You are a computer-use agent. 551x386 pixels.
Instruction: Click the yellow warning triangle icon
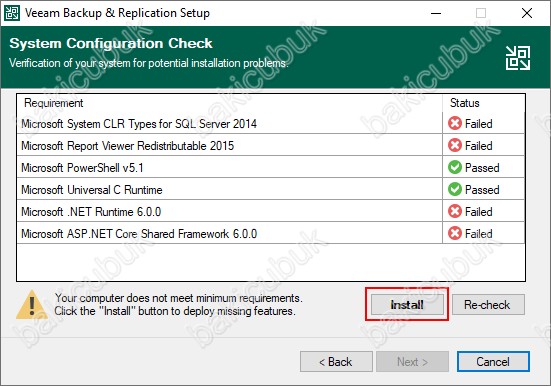pos(32,305)
